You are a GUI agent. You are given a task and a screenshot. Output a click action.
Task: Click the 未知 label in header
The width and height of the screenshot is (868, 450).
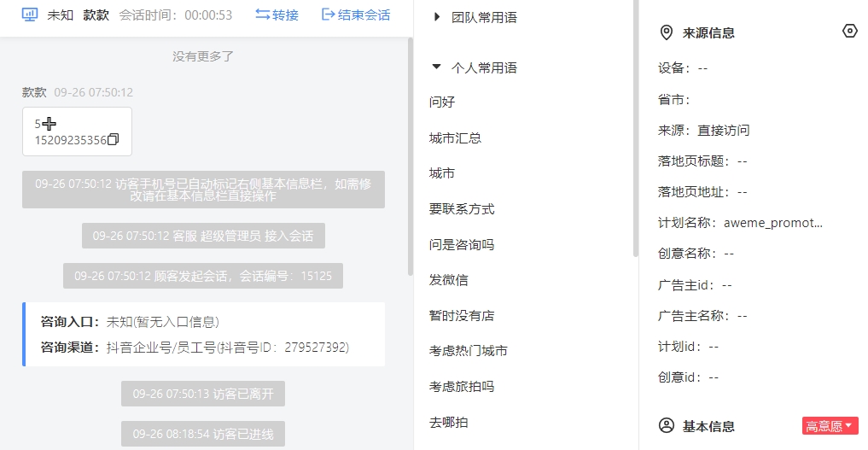pos(61,15)
